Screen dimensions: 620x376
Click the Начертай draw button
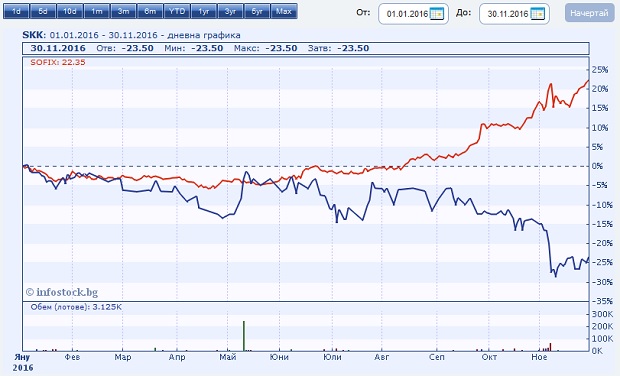pyautogui.click(x=589, y=13)
